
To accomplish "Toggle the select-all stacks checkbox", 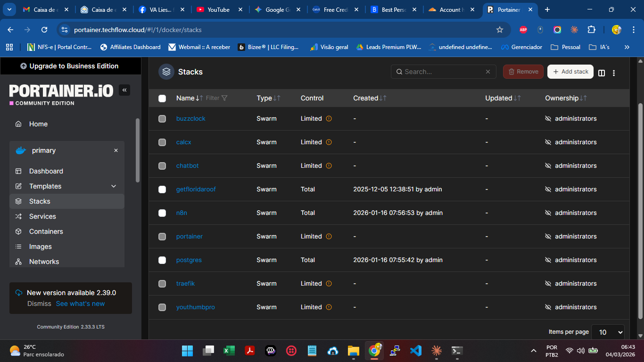I will (x=162, y=98).
